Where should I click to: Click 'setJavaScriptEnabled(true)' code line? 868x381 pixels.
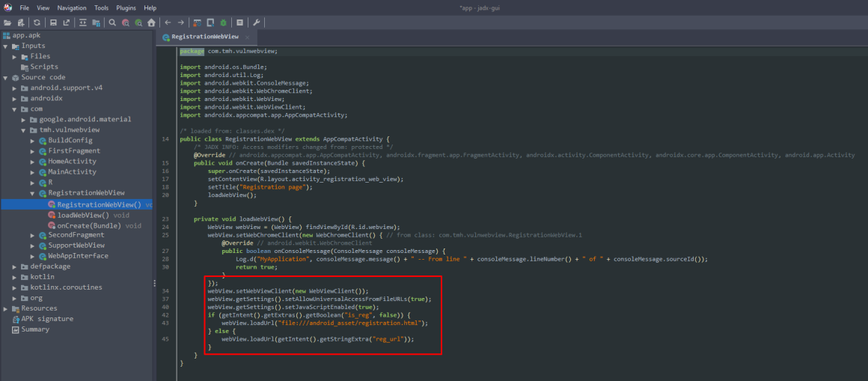tap(293, 307)
